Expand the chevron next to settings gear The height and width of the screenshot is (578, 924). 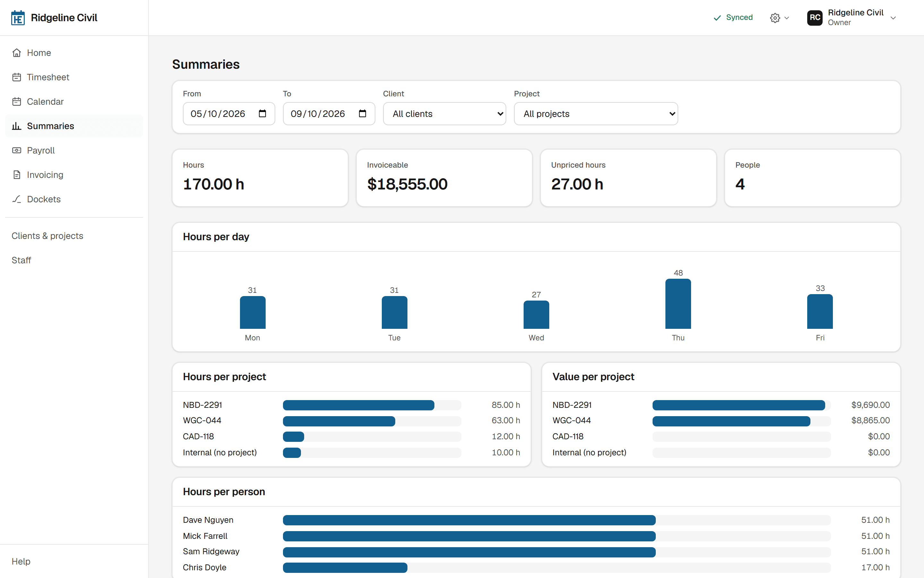(787, 18)
